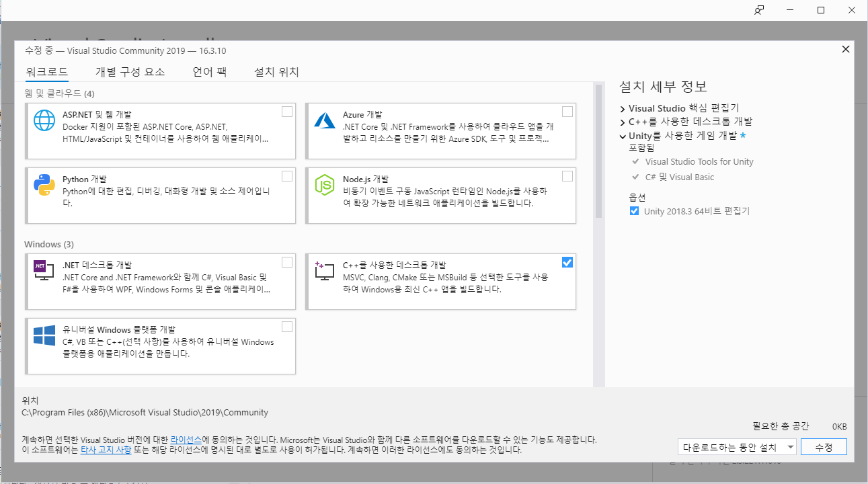The image size is (868, 484).
Task: Click the 필요한 총 공간 label
Action: 781,427
